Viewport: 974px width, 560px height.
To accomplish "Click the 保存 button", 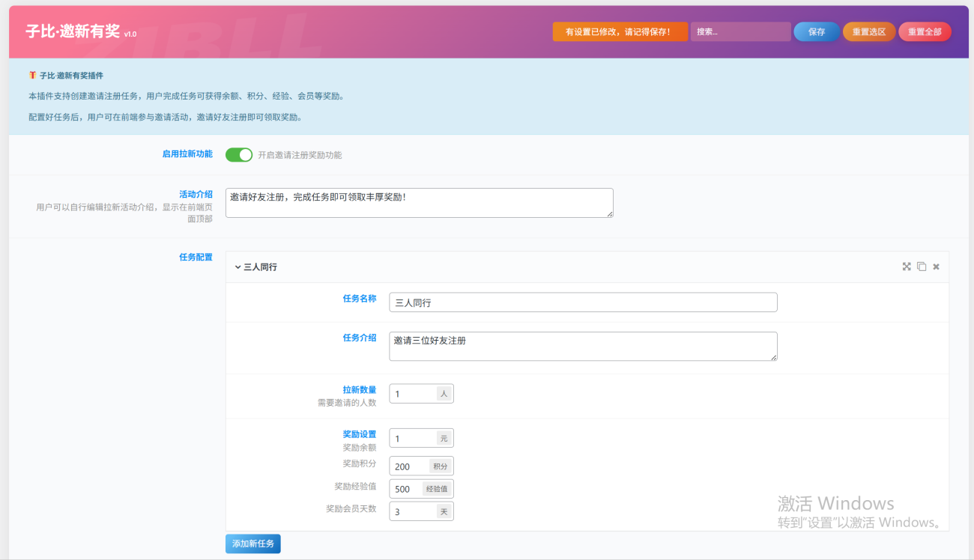I will pos(816,31).
